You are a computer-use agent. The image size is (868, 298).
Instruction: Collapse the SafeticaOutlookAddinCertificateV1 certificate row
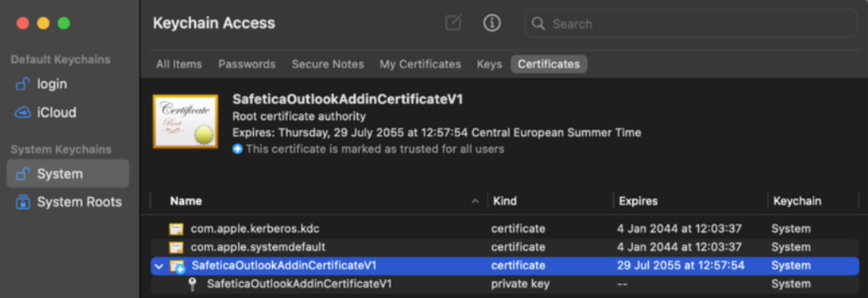click(159, 266)
